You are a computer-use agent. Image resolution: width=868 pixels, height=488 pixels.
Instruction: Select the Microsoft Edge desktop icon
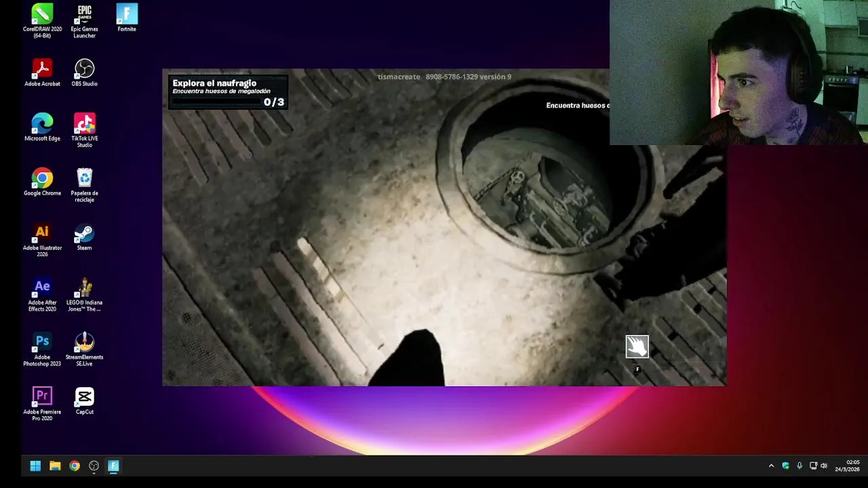(42, 127)
